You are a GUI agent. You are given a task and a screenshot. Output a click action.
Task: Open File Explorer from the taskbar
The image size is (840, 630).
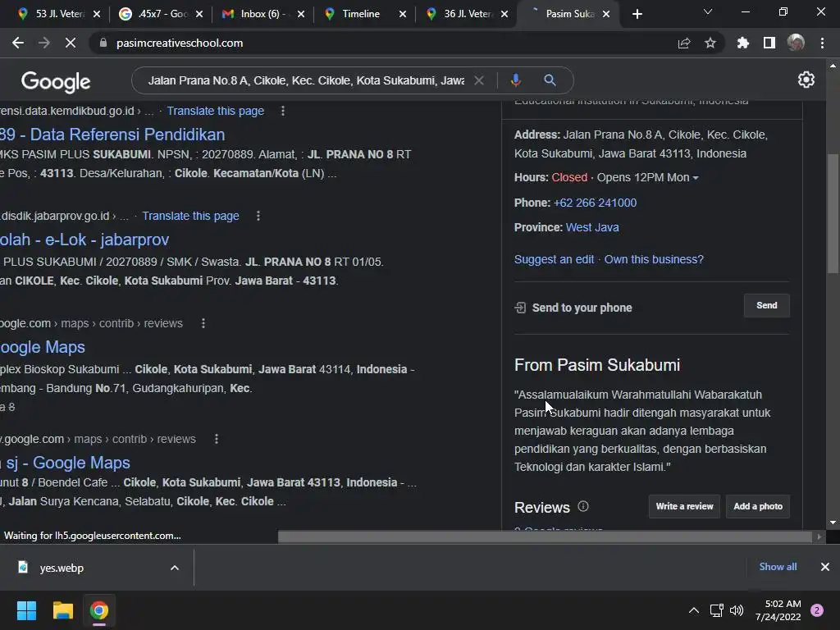[62, 610]
